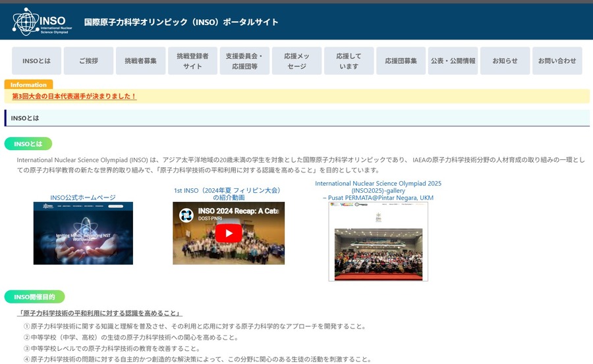Open the INSO official homepage thumbnail image
593x364 pixels.
[x=83, y=233]
